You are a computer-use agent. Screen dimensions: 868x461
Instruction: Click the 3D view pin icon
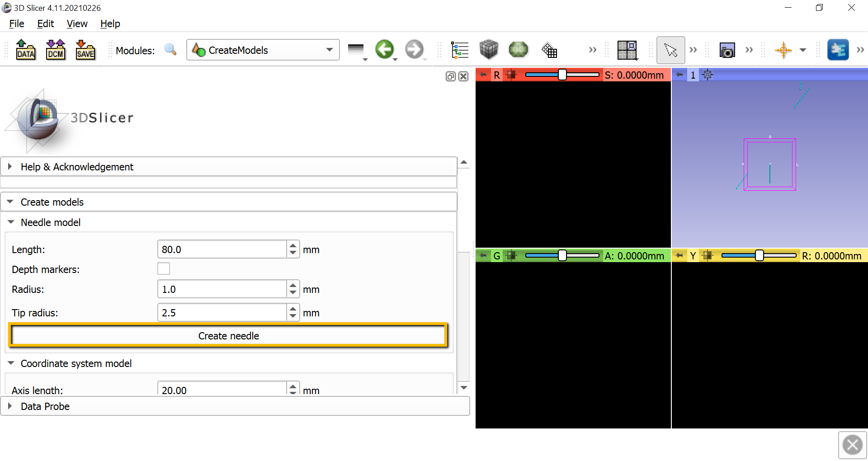coord(679,75)
